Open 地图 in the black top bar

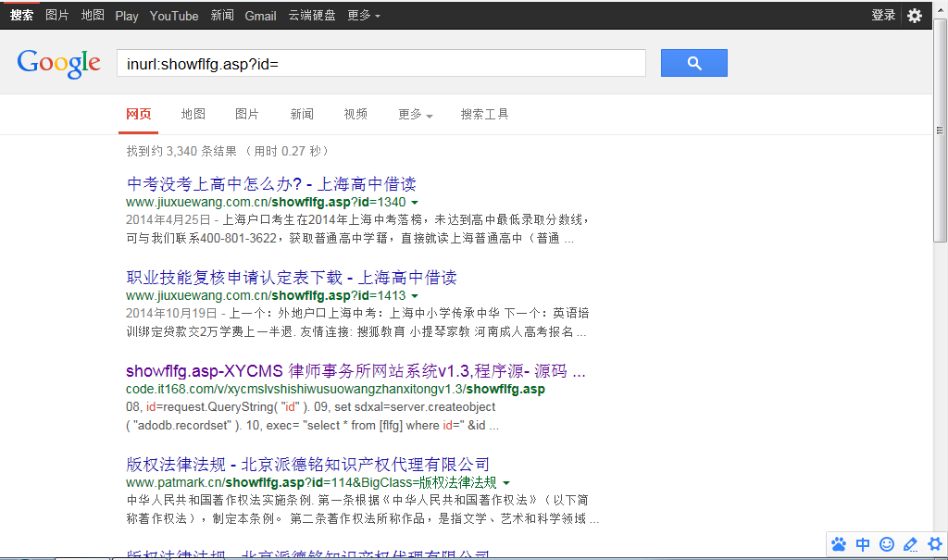click(x=94, y=16)
